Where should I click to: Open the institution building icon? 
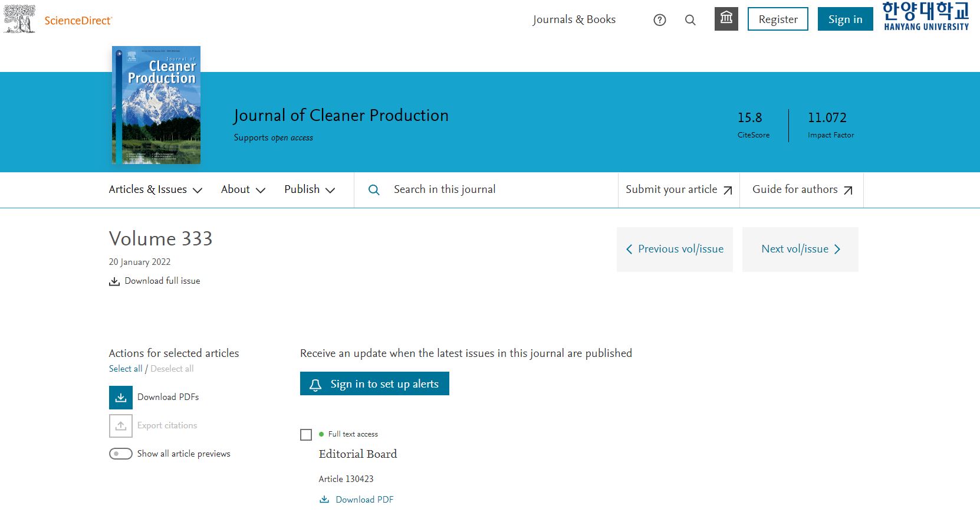726,19
